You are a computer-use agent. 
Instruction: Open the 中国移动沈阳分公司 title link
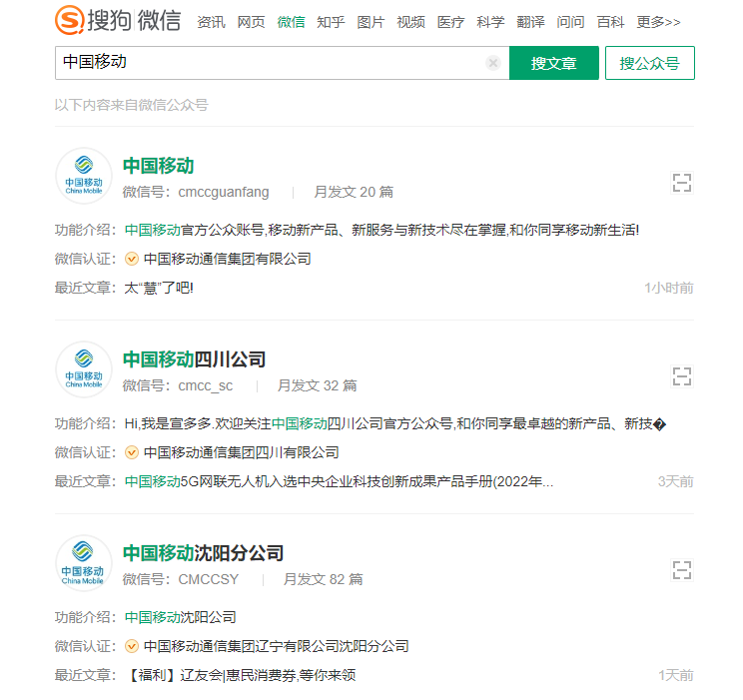(x=203, y=553)
